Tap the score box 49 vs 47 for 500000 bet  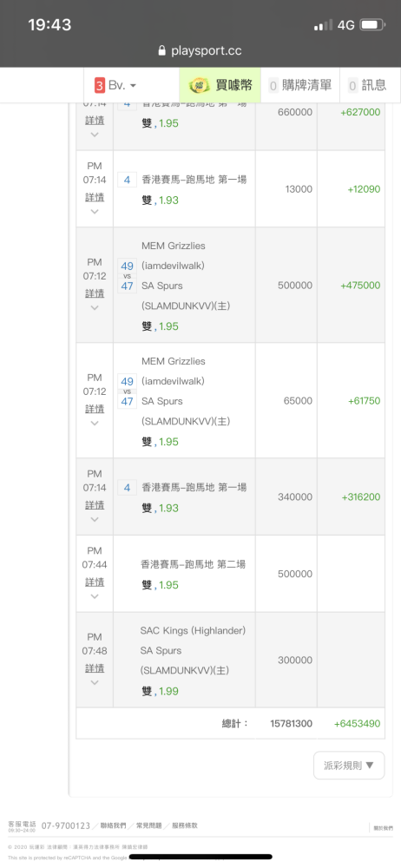128,276
